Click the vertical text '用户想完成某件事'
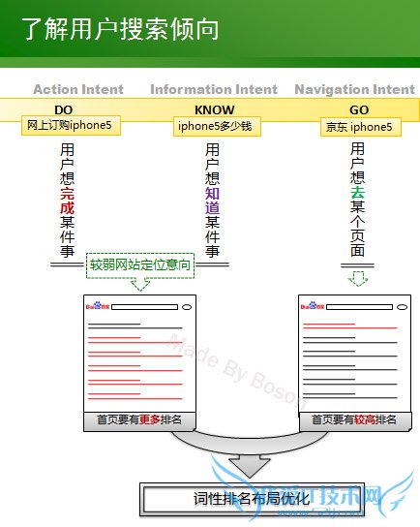Viewport: 420px width, 527px height. pos(67,201)
